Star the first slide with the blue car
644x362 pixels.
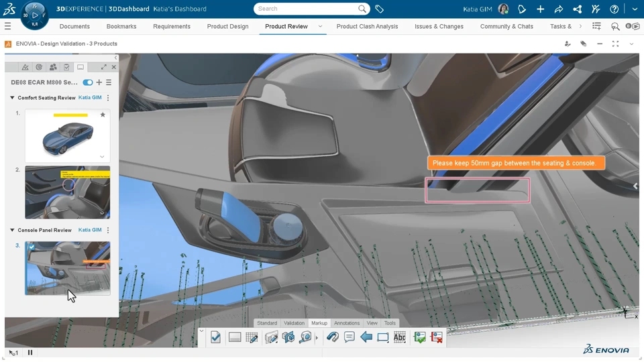pyautogui.click(x=103, y=115)
